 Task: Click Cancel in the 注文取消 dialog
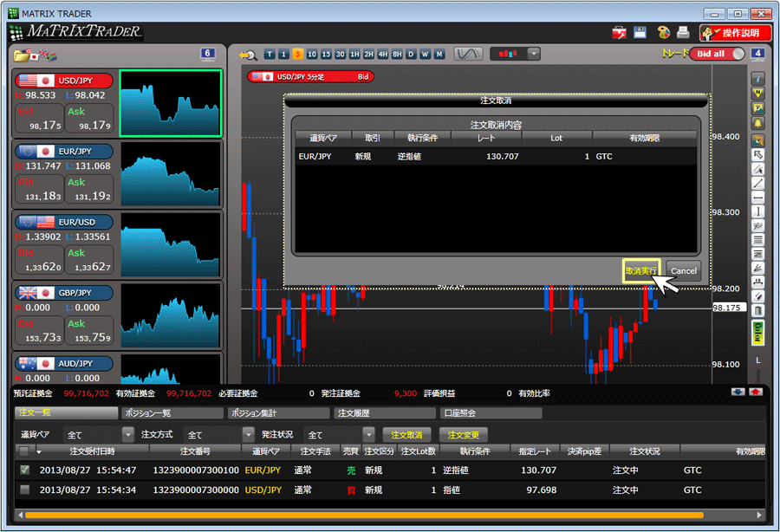pos(684,271)
